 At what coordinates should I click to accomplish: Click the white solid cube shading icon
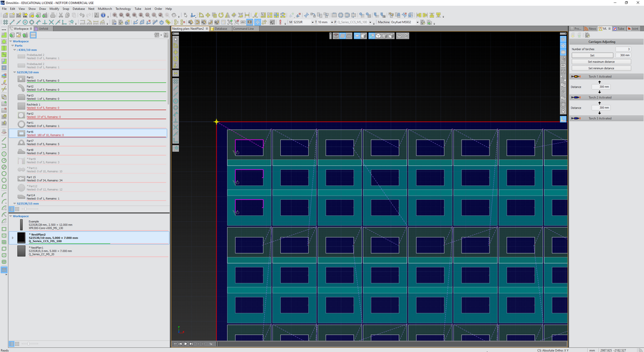pos(378,36)
